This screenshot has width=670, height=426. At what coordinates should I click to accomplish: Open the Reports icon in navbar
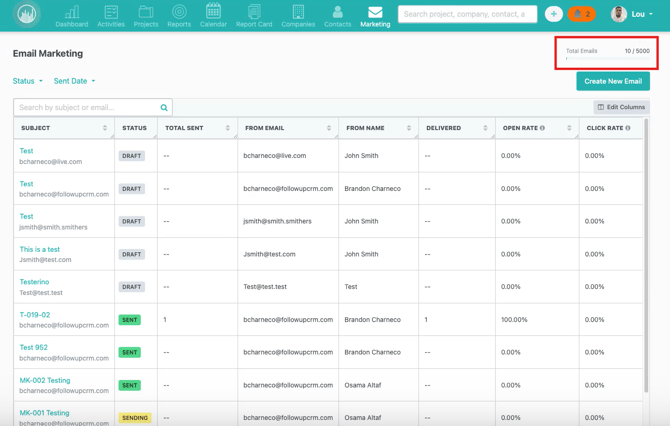tap(179, 15)
